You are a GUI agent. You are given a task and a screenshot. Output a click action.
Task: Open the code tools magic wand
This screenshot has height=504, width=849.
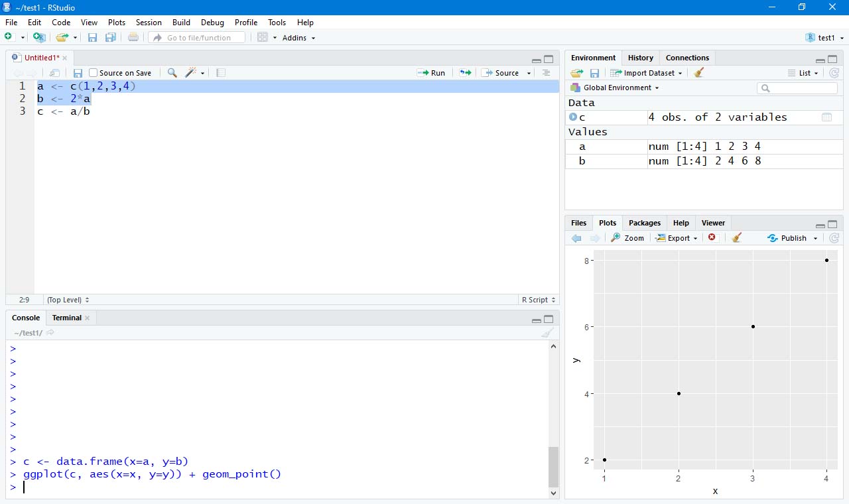tap(191, 73)
